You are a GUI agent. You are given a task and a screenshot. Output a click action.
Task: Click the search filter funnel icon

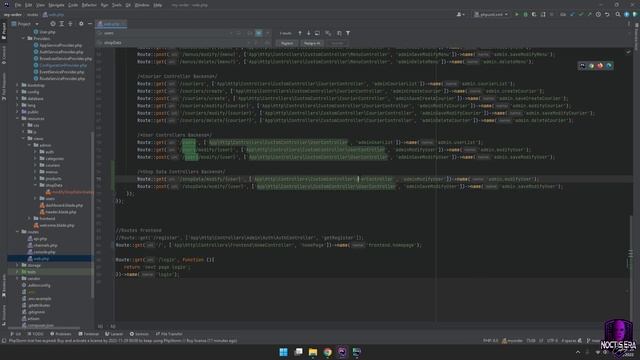tap(348, 33)
